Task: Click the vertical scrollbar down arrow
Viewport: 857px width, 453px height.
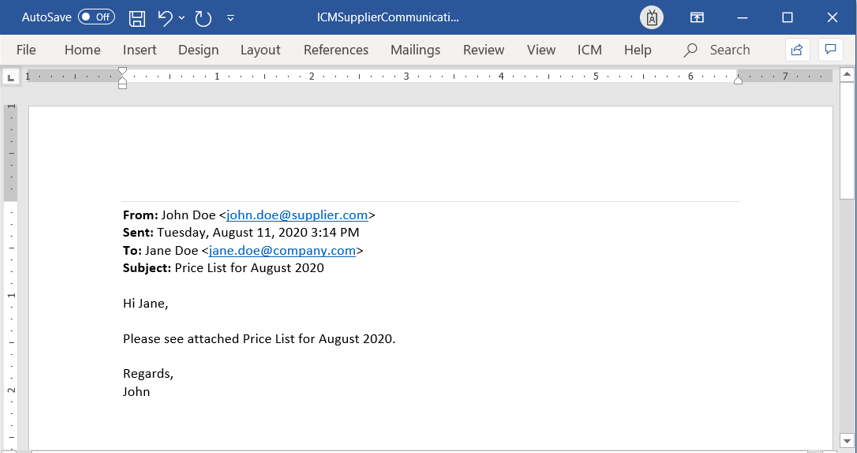Action: click(x=847, y=440)
